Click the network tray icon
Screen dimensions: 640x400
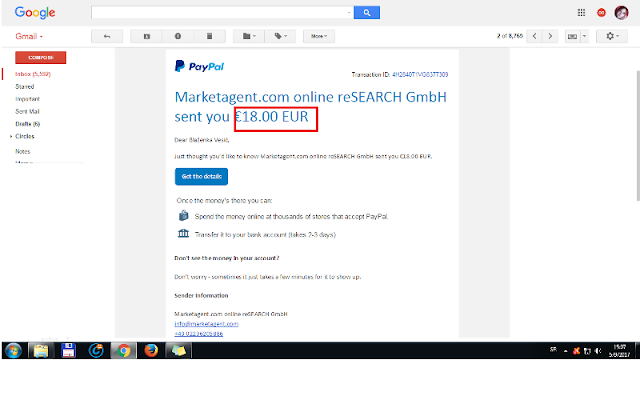pos(587,351)
